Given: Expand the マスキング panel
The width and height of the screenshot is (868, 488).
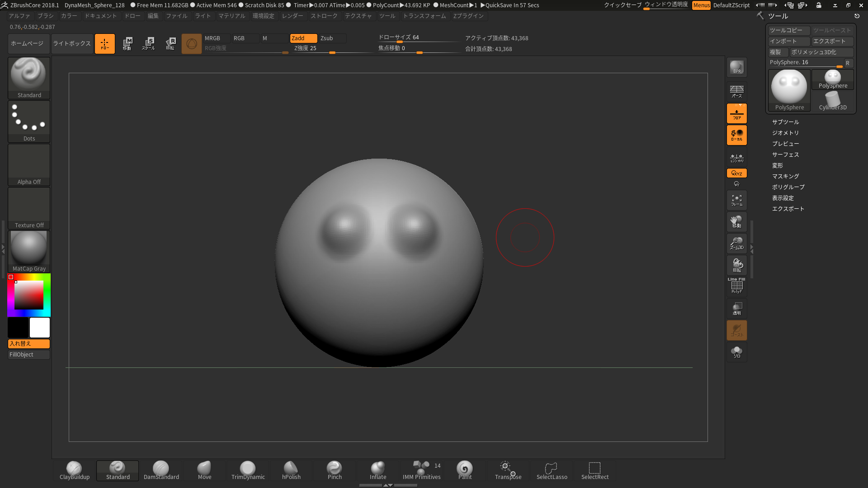Looking at the screenshot, I should 786,176.
